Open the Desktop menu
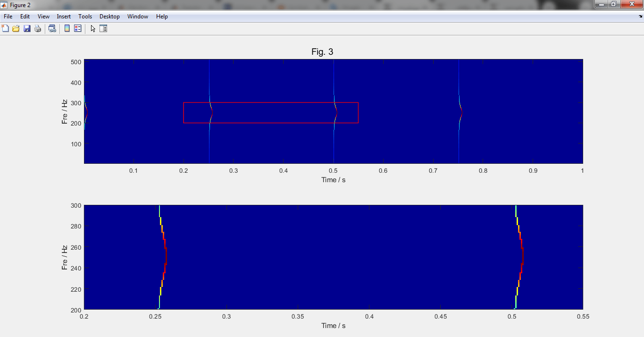This screenshot has height=337, width=644. pyautogui.click(x=109, y=17)
